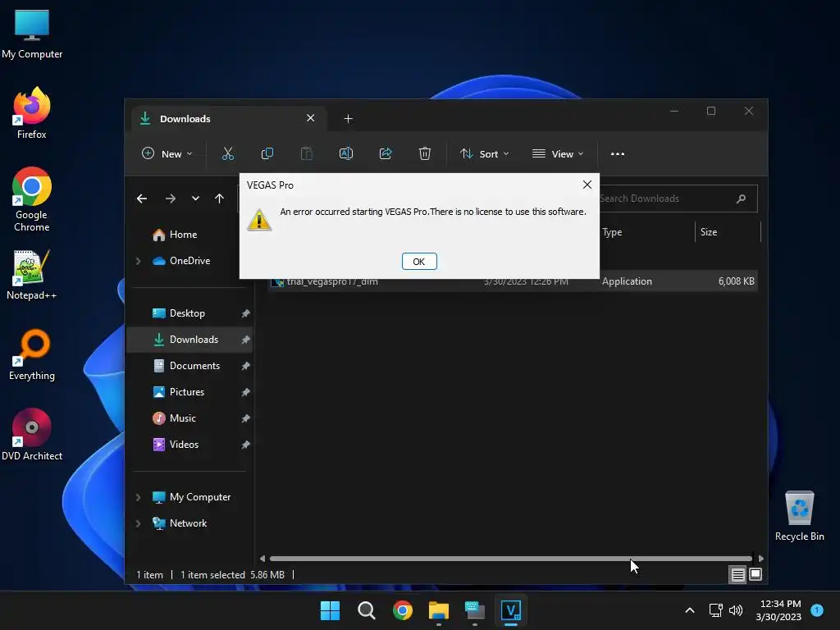Image resolution: width=840 pixels, height=630 pixels.
Task: Open the clock and date panel
Action: 778,610
